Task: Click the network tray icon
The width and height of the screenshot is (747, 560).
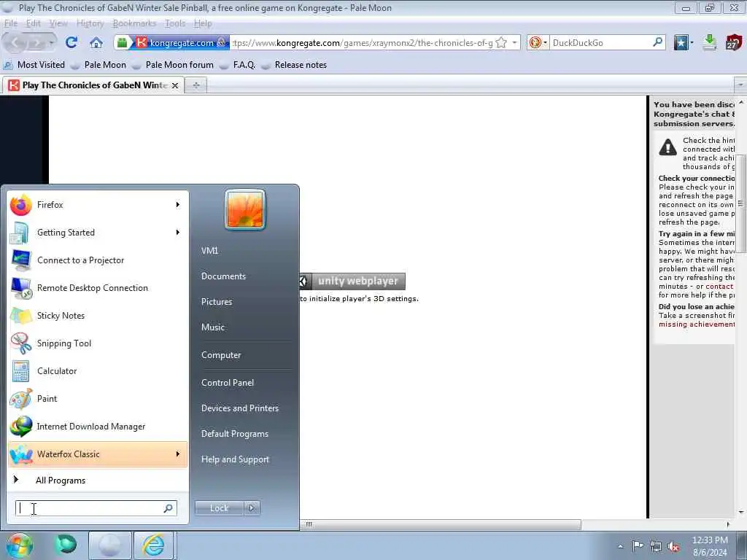Action: (x=656, y=547)
